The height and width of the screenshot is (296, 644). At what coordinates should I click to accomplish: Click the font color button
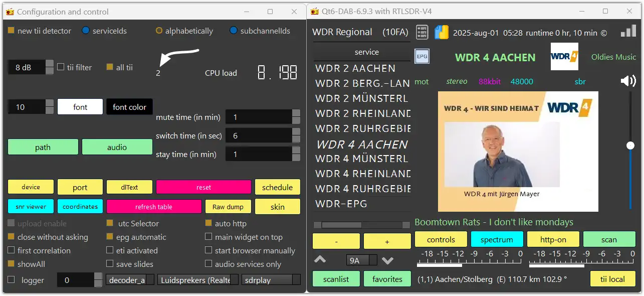click(x=129, y=107)
